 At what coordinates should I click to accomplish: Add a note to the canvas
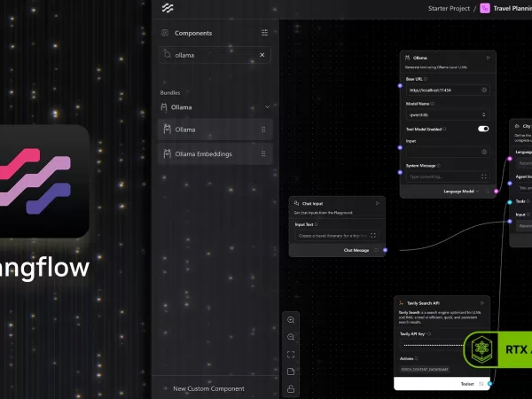(291, 372)
